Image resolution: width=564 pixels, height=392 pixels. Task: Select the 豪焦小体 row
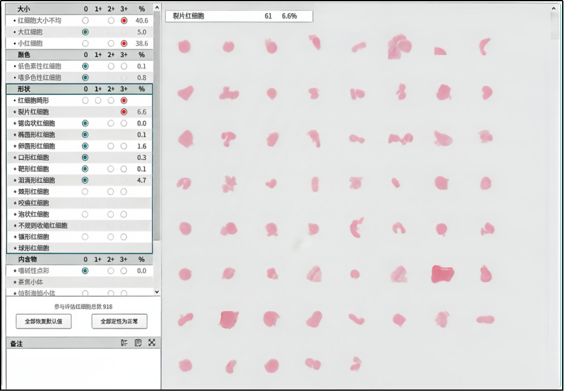pyautogui.click(x=80, y=282)
